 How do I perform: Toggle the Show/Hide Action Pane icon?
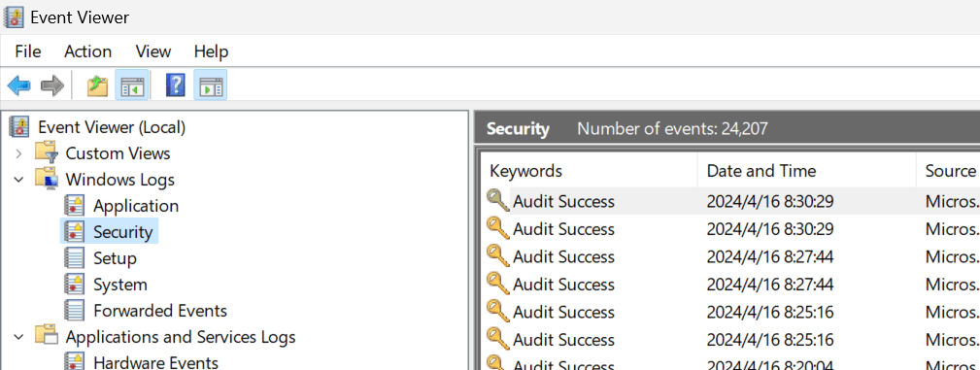tap(211, 85)
